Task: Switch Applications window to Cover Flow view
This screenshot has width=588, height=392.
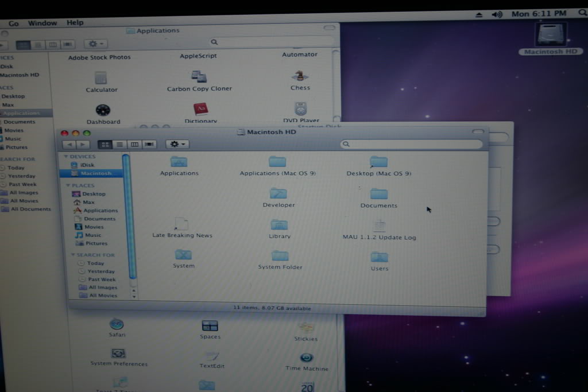Action: 68,44
